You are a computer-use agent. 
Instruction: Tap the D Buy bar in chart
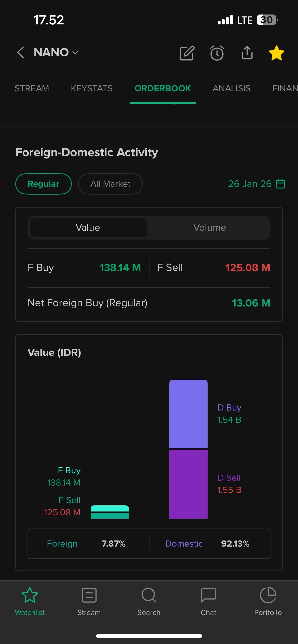click(x=188, y=414)
